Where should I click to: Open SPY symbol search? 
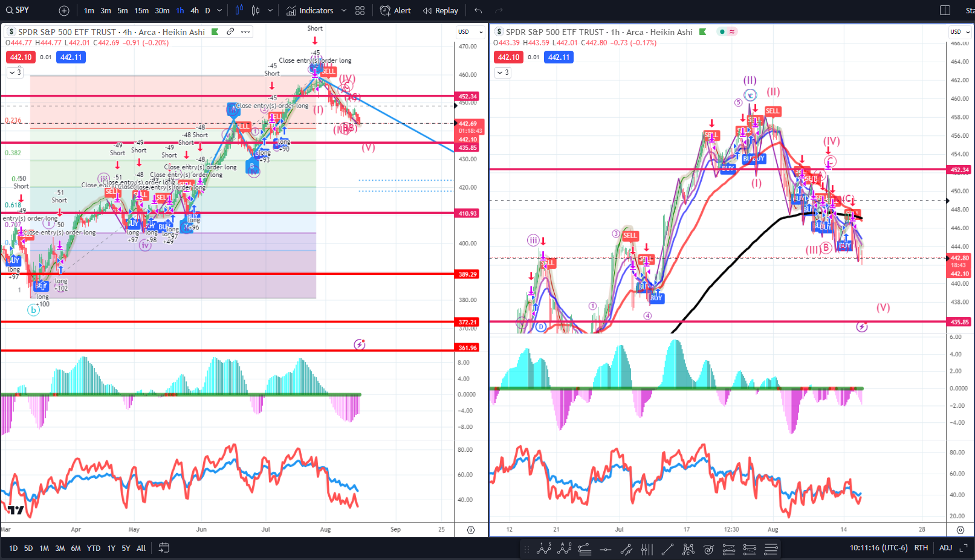[18, 10]
